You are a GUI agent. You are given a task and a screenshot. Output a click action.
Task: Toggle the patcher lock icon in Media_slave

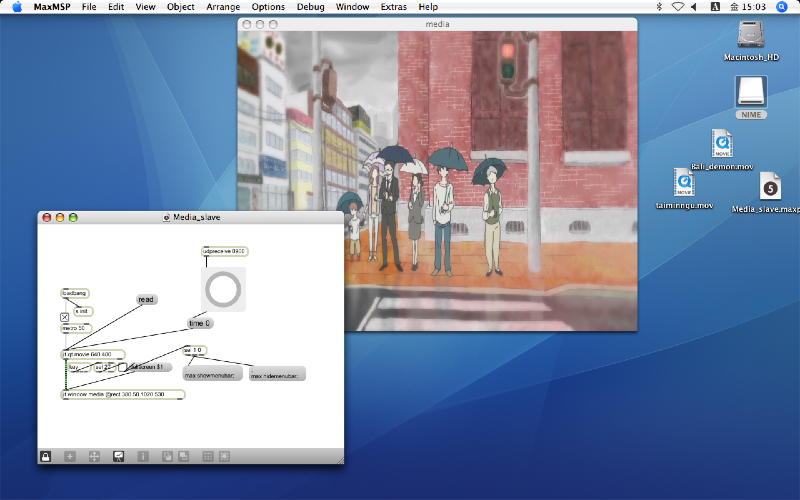coord(45,457)
